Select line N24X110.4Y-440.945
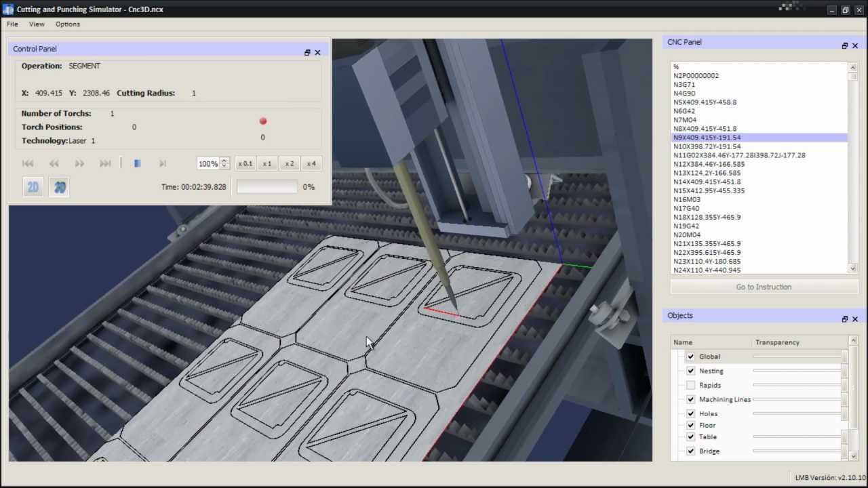The height and width of the screenshot is (488, 868). coord(759,270)
